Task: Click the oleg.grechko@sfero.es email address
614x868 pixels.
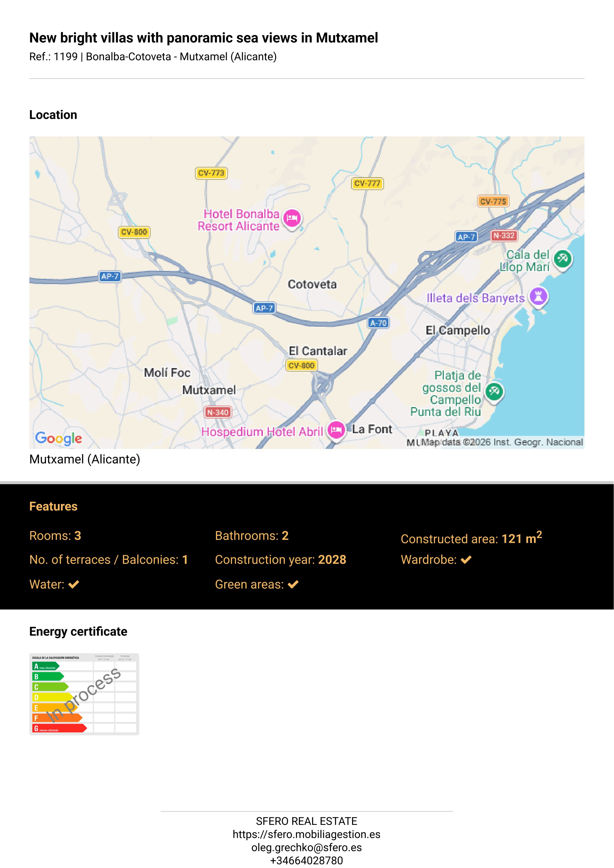Action: point(306,848)
